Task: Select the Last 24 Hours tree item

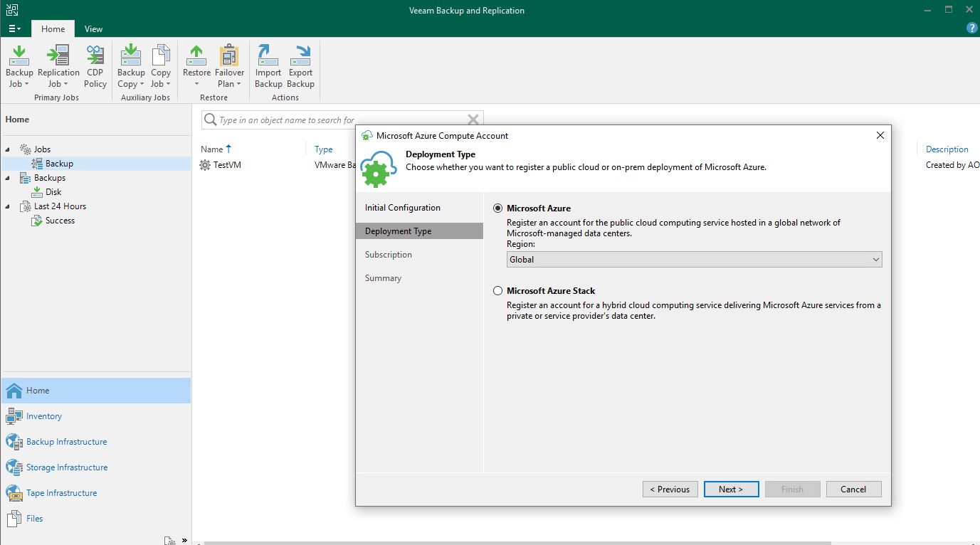Action: click(60, 206)
